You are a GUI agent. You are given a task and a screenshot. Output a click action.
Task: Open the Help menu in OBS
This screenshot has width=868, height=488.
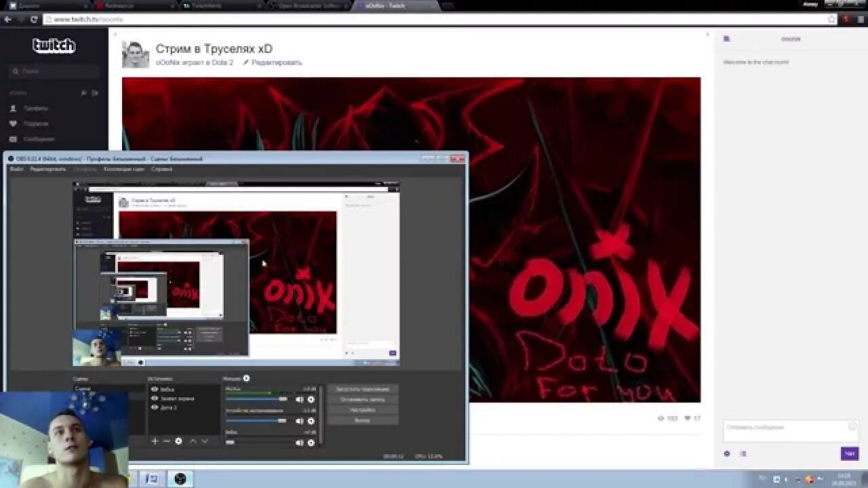[161, 169]
